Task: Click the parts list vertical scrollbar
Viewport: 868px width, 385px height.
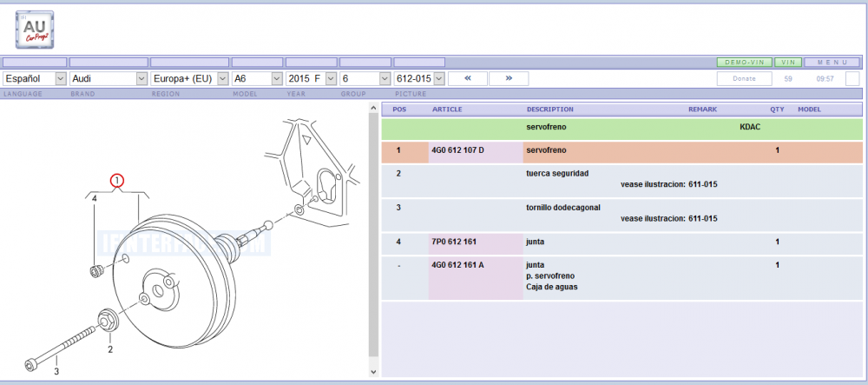Action: pyautogui.click(x=374, y=235)
